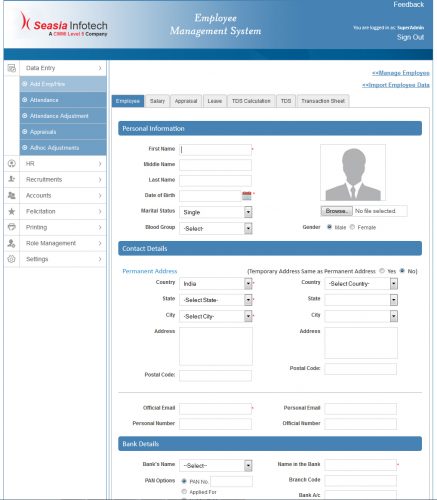Image resolution: width=437 pixels, height=500 pixels.
Task: Click the Last Name input field
Action: 215,180
